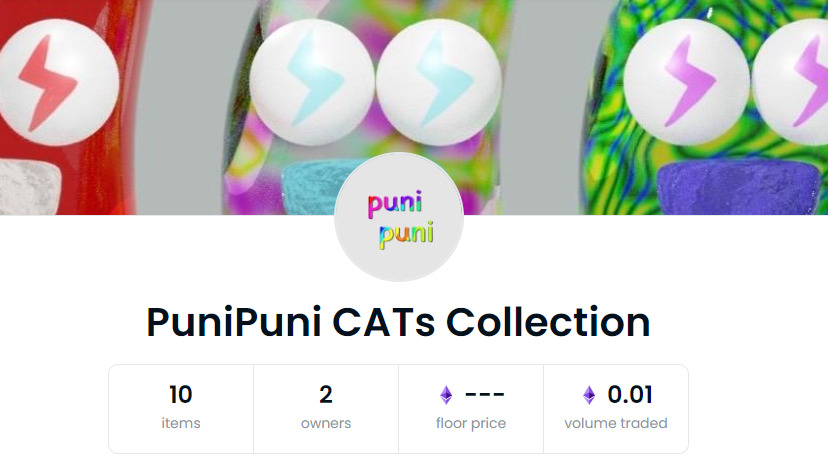
Task: Click the Ethereum icon beside floor price
Action: coord(446,395)
